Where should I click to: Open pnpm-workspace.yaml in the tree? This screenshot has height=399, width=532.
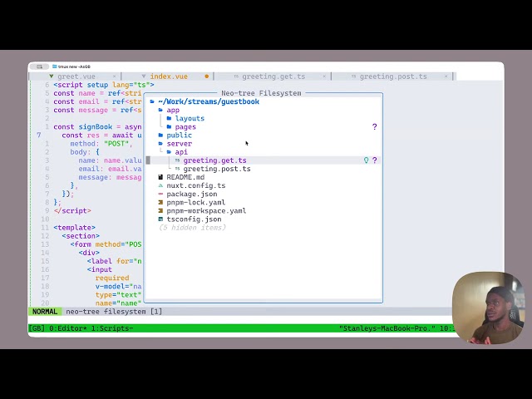click(x=206, y=210)
